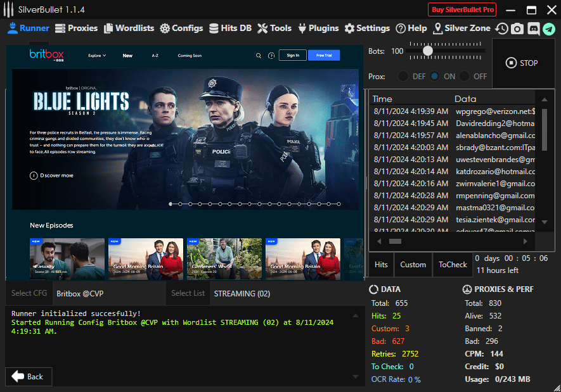Open the Tools tab

(x=274, y=28)
